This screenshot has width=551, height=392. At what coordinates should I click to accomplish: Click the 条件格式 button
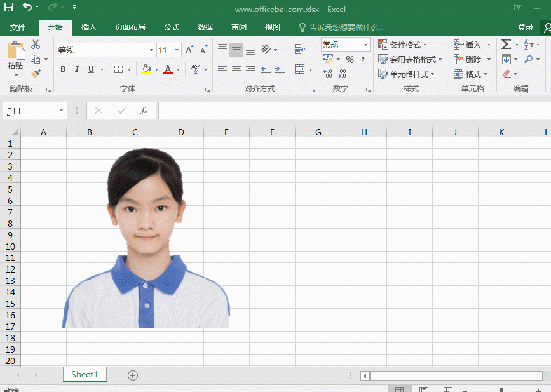(403, 45)
